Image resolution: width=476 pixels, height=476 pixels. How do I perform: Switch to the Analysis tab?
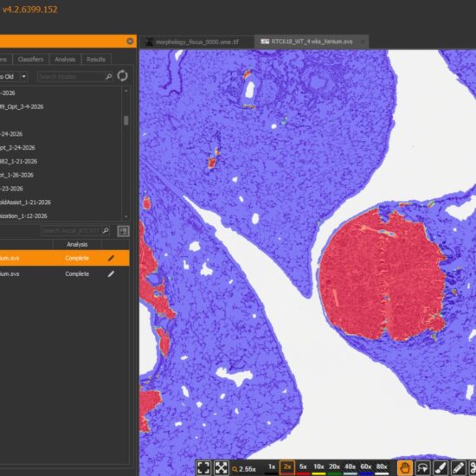click(65, 59)
